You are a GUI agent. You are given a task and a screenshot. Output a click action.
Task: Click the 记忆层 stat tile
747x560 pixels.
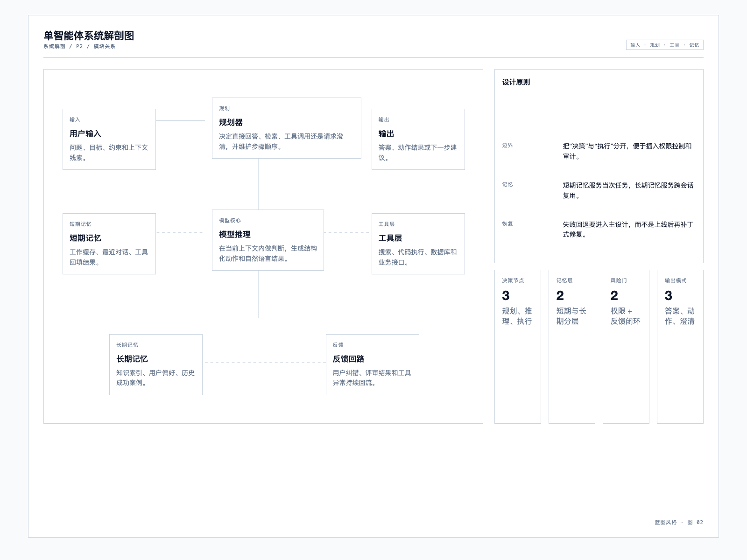point(572,347)
